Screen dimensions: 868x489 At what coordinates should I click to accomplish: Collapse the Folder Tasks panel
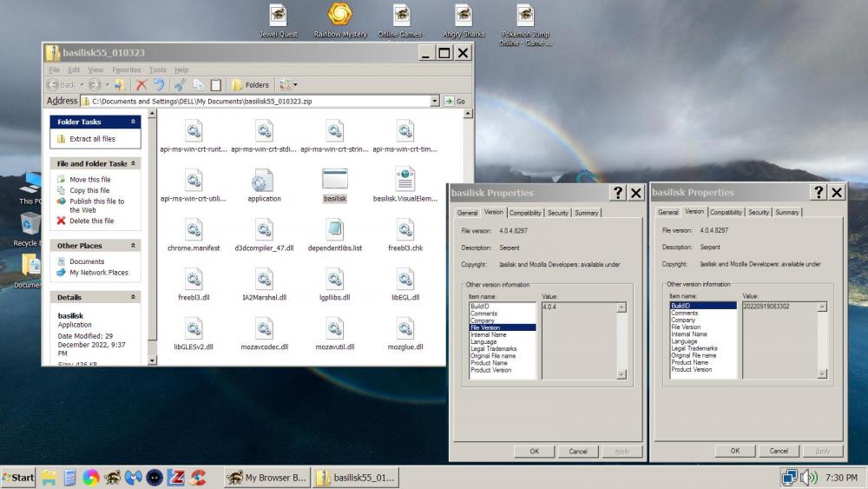[x=133, y=122]
